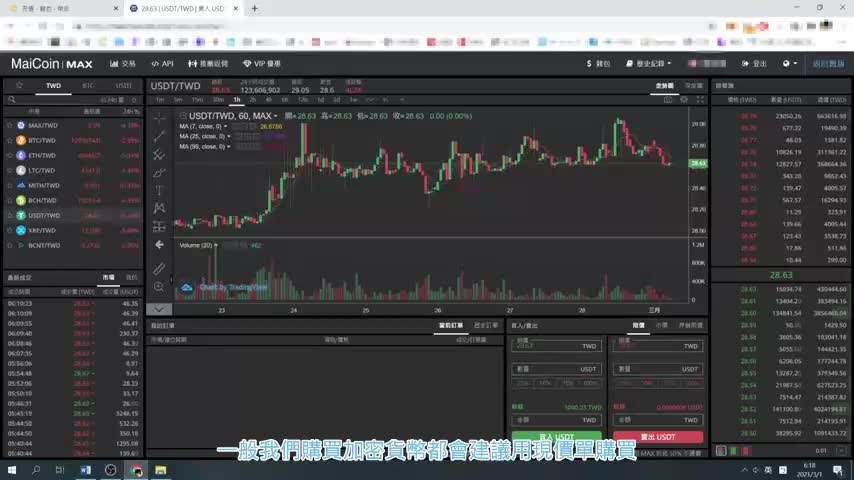Open the history records dropdown in header
854x480 pixels.
648,64
